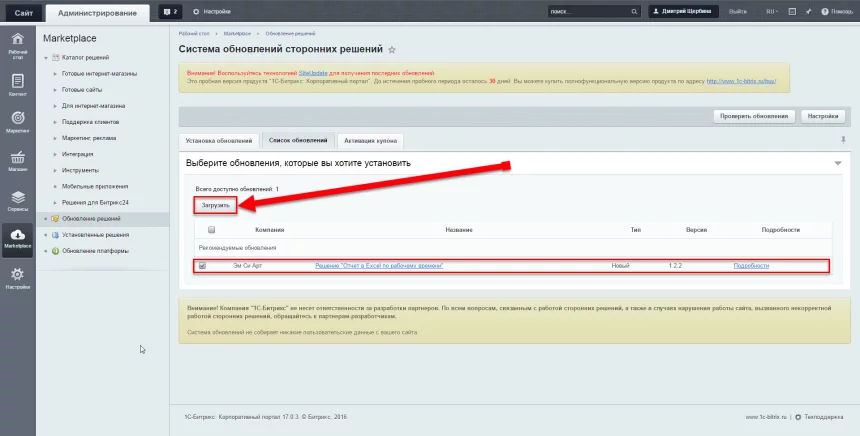Toggle the select-all checkbox in table header
860x436 pixels.
[x=211, y=229]
